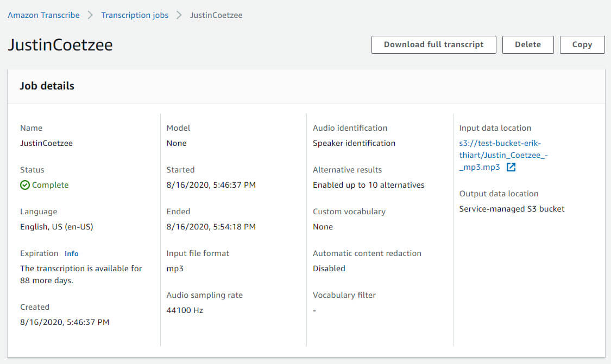The height and width of the screenshot is (364, 611).
Task: Click the green Complete status checkmark icon
Action: (x=25, y=185)
